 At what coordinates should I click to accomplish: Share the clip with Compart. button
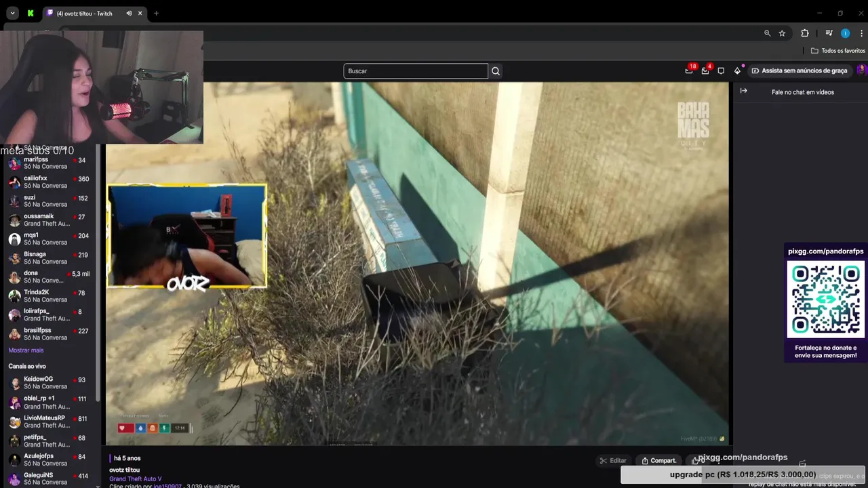tap(659, 461)
